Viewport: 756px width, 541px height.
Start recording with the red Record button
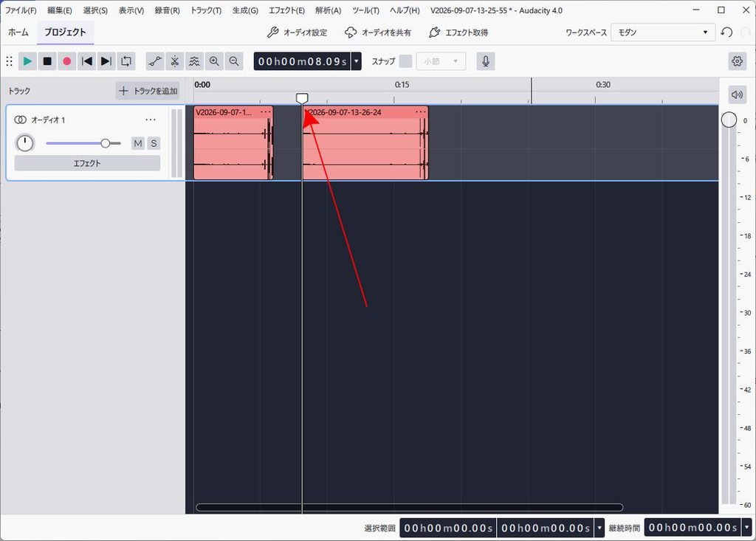pyautogui.click(x=67, y=61)
